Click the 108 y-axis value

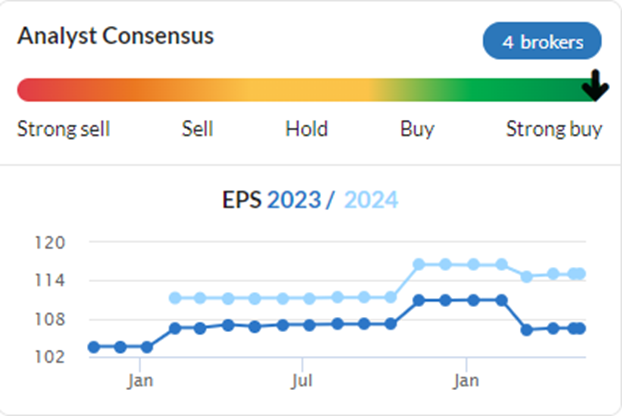coord(50,319)
